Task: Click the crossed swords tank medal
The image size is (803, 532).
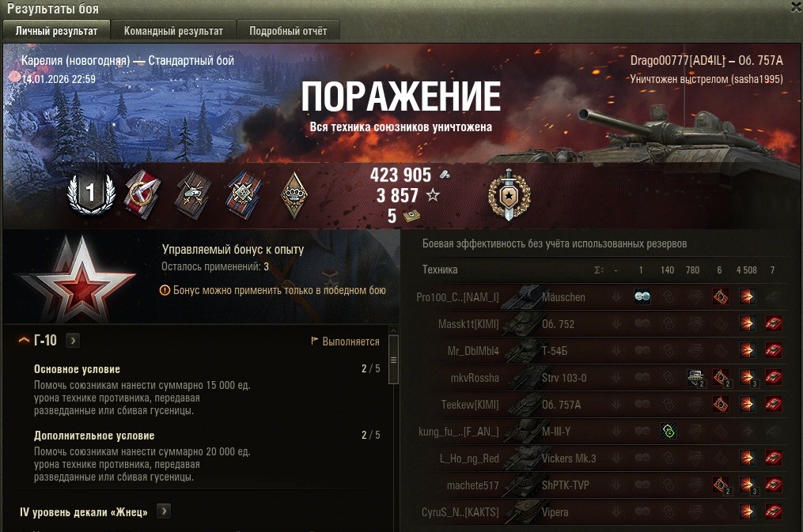Action: pos(193,195)
